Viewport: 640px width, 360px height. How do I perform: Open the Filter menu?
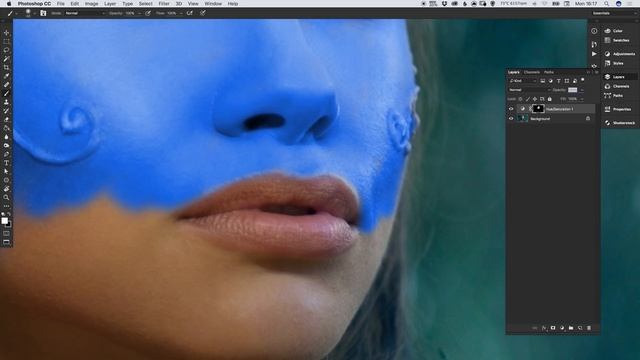click(164, 4)
